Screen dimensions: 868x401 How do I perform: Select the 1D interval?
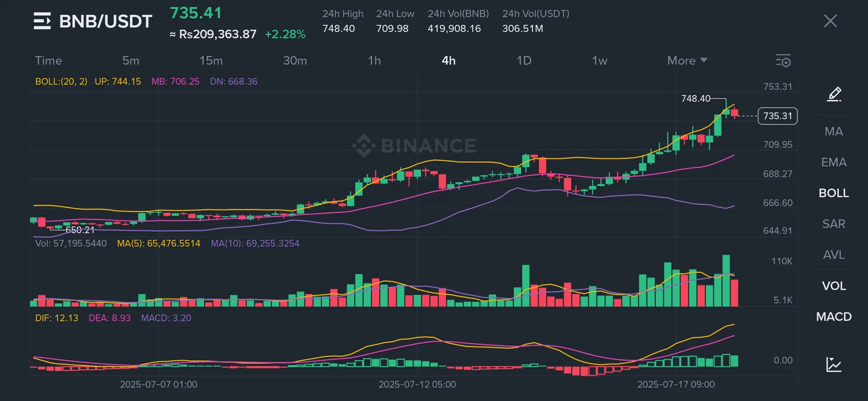524,61
